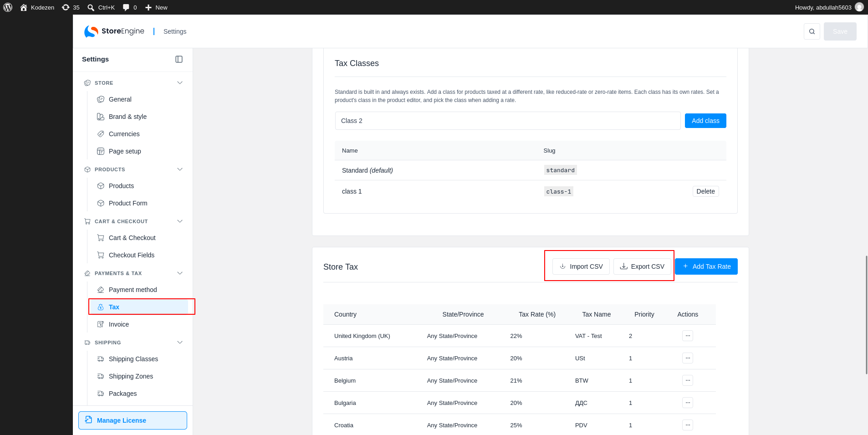Click the WordPress logo icon
The width and height of the screenshot is (868, 435).
(x=8, y=7)
